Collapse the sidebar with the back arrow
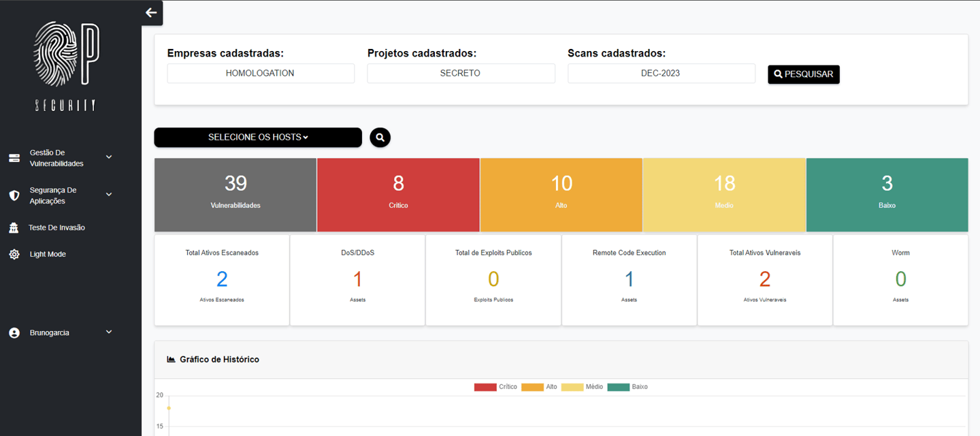The height and width of the screenshot is (436, 980). [x=151, y=12]
